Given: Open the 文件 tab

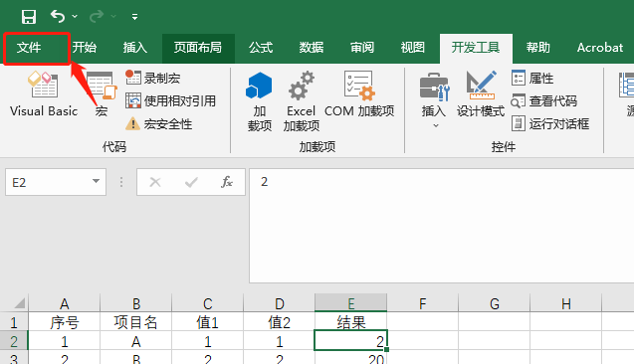Looking at the screenshot, I should pos(29,48).
